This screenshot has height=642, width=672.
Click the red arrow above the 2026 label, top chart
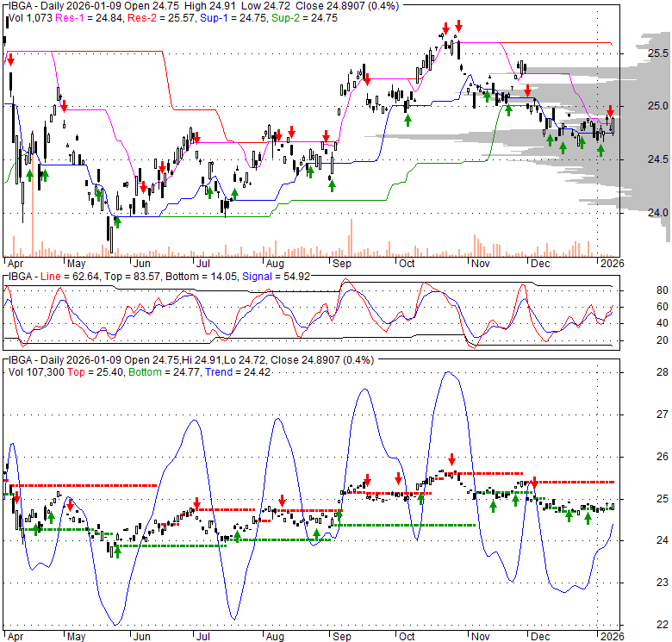click(610, 110)
